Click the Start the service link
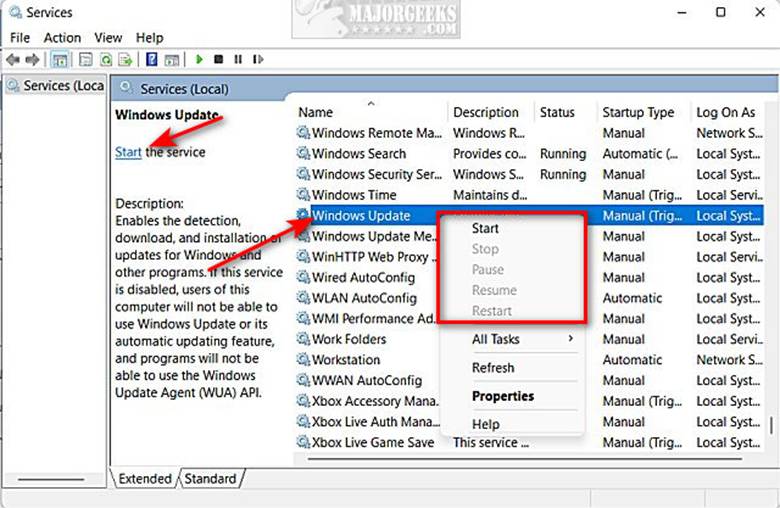This screenshot has height=508, width=780. point(128,152)
